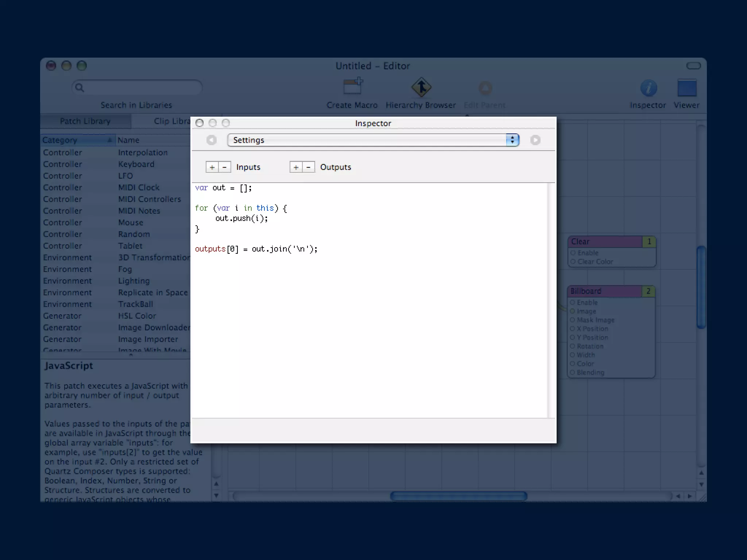Toggle the Editor toolbar pill button
The width and height of the screenshot is (747, 560).
click(693, 66)
